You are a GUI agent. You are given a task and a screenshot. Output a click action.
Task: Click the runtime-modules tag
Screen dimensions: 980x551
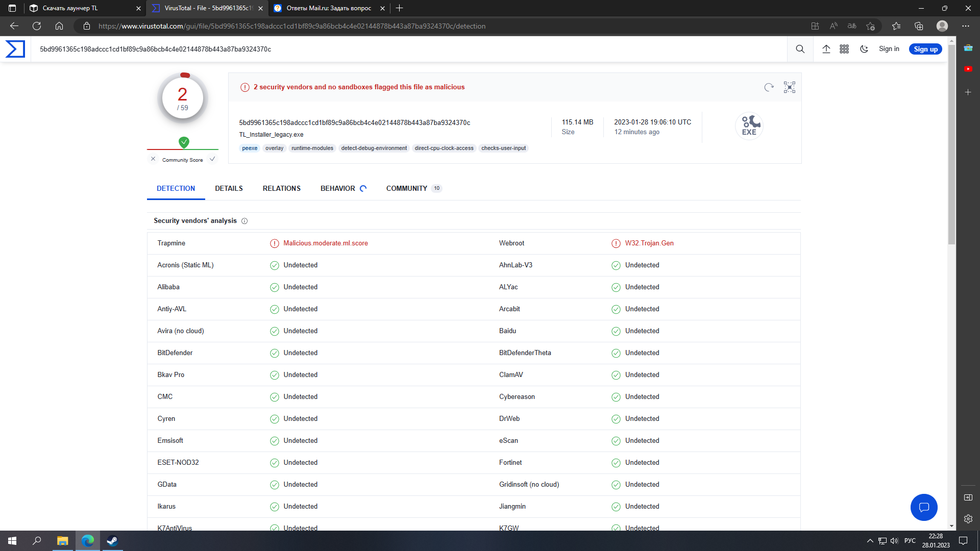[312, 148]
